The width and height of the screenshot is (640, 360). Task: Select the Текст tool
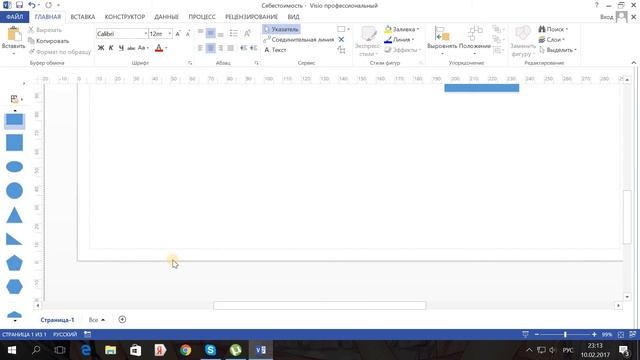(x=275, y=50)
